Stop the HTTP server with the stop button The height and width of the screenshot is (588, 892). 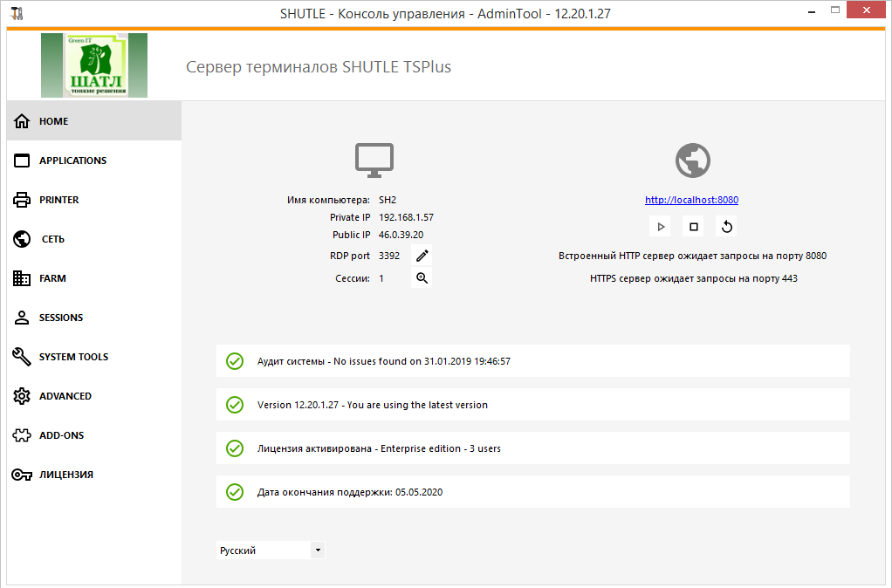point(692,226)
